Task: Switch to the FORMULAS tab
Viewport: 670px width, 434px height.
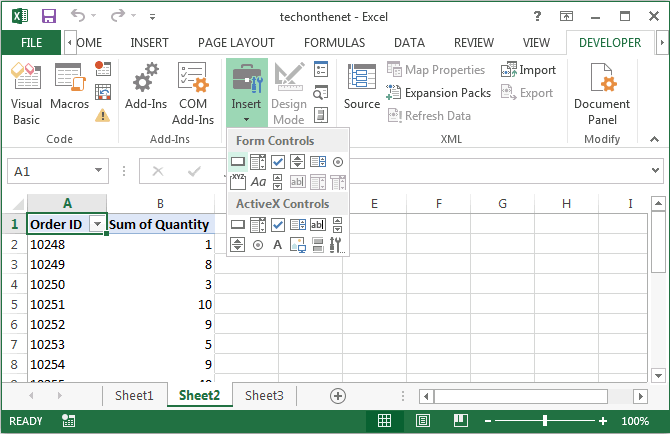Action: 335,43
